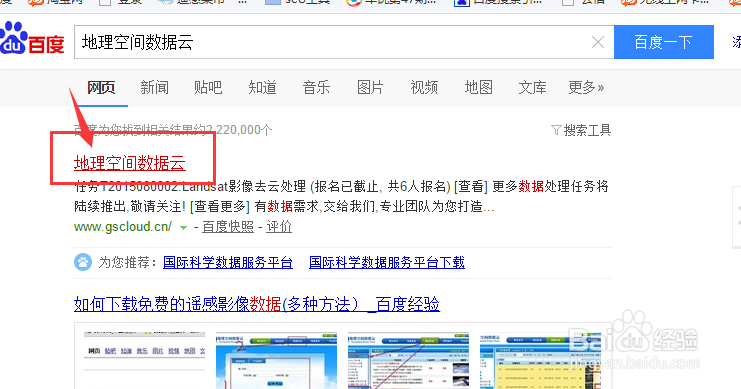Open 国际科学数据服务平台 recommendation link

click(x=228, y=262)
